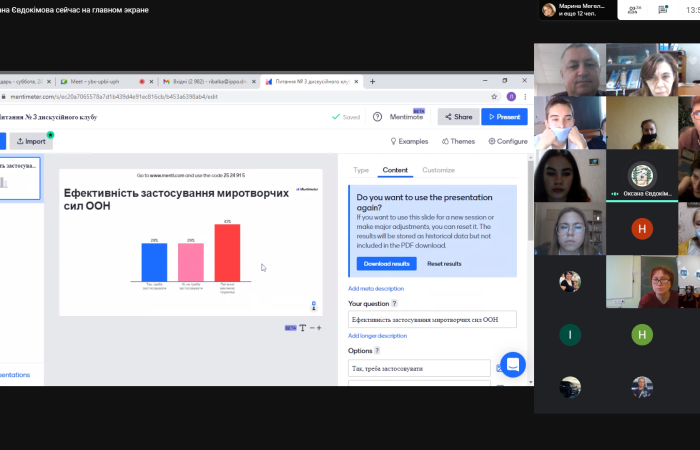The image size is (700, 450).
Task: Open the Themes panel
Action: click(x=457, y=141)
